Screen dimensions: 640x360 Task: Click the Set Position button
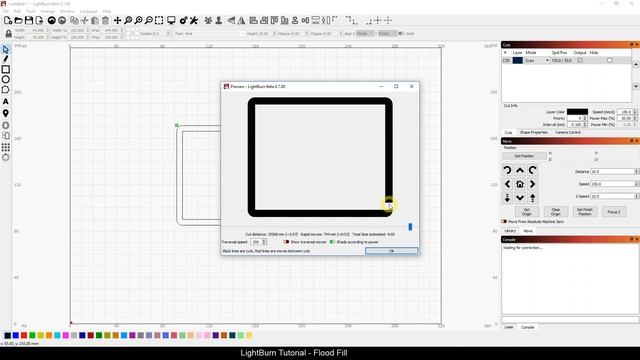524,156
